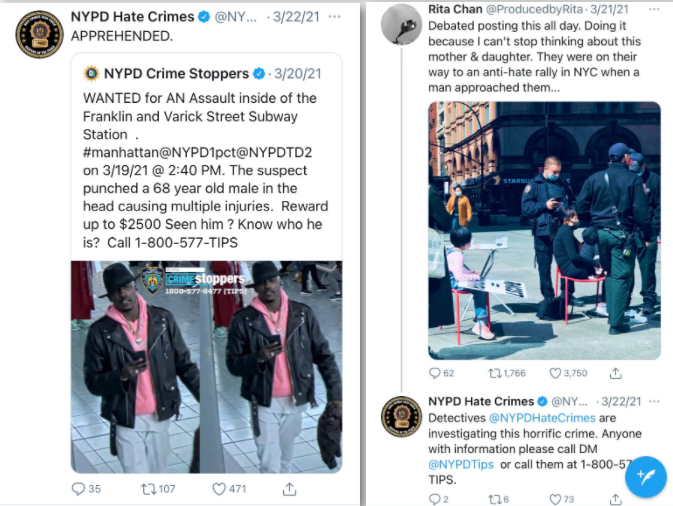Open the @NYPDHateCrimes mention link
Viewport: 673px width, 506px height.
[542, 418]
